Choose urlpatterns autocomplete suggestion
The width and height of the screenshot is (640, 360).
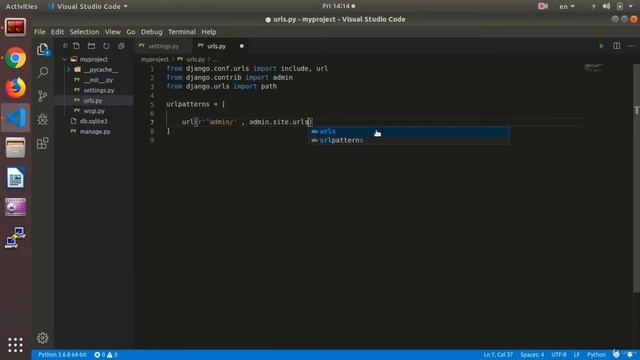click(x=409, y=140)
